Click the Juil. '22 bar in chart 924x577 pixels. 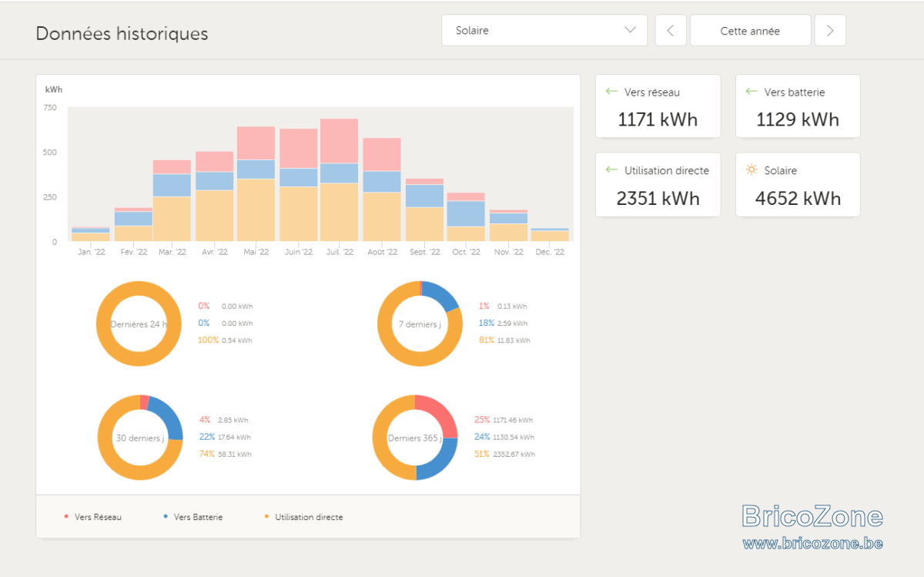(340, 180)
